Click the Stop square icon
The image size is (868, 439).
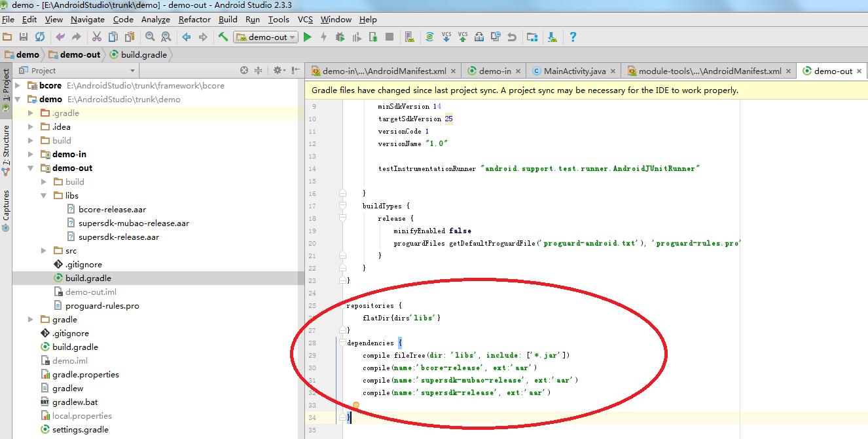[389, 37]
